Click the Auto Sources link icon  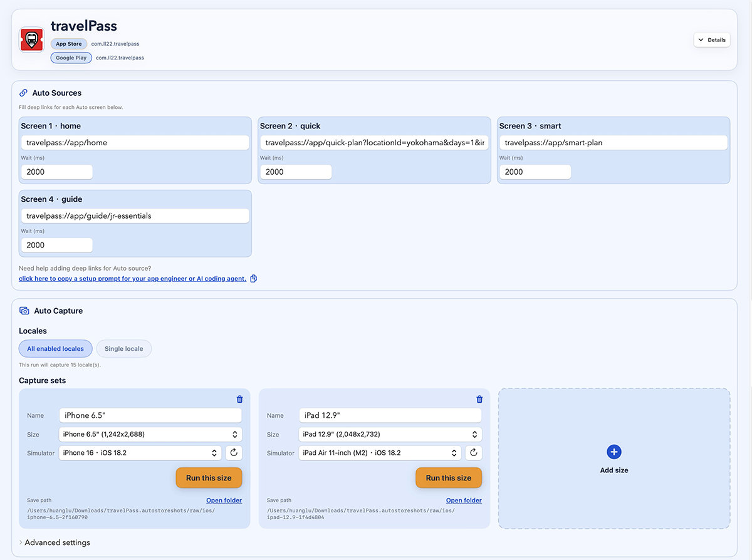[x=24, y=93]
